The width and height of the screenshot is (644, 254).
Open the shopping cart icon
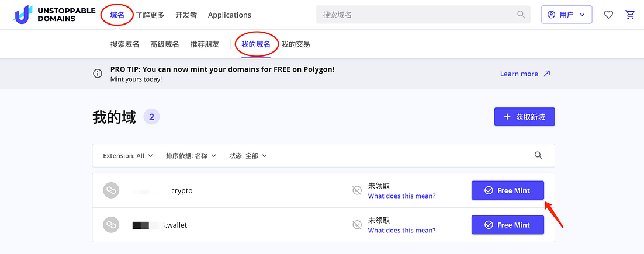point(629,15)
